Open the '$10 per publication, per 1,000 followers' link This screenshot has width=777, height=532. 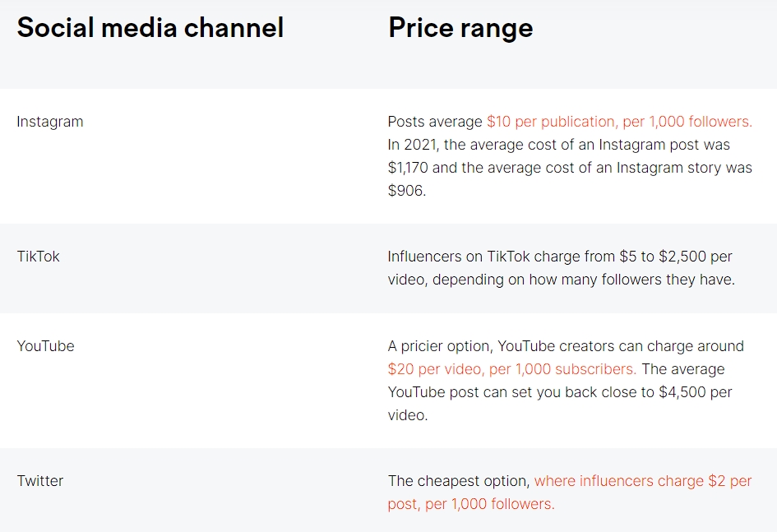click(619, 122)
